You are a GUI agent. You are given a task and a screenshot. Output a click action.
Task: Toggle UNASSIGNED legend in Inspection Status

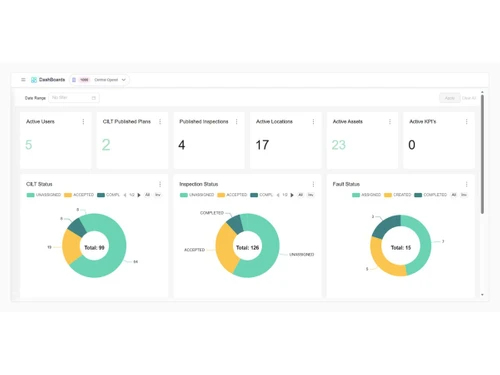tap(197, 195)
